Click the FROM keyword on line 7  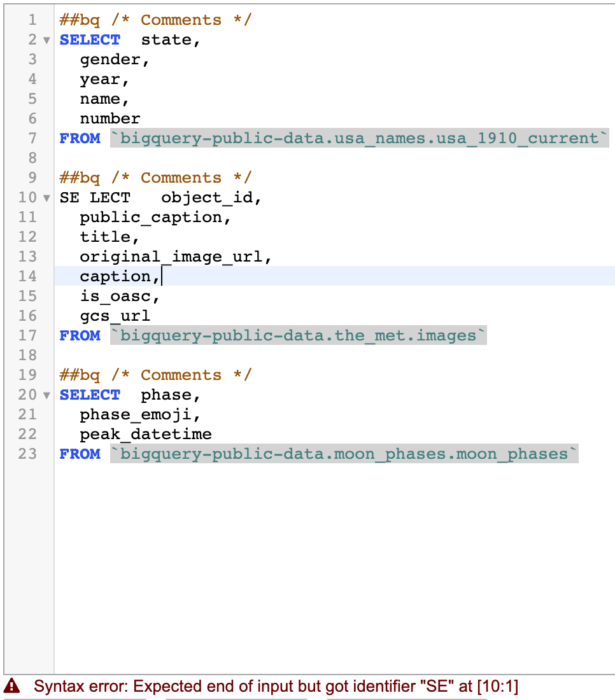80,138
